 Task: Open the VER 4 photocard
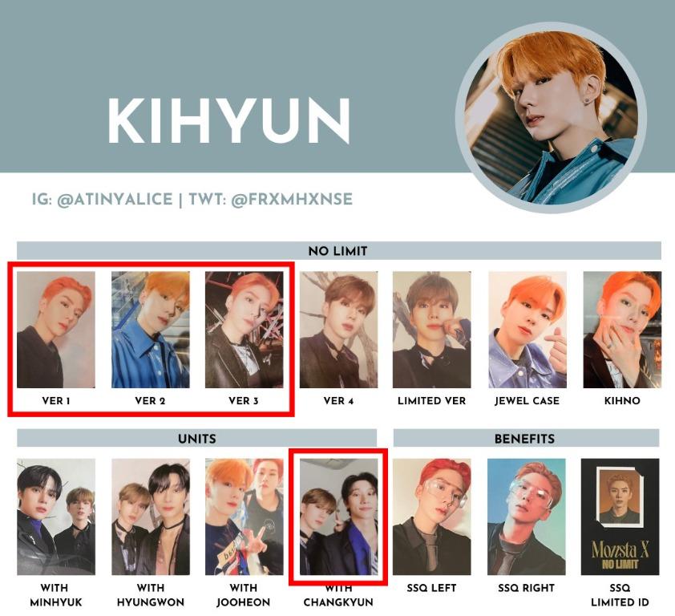(338, 330)
